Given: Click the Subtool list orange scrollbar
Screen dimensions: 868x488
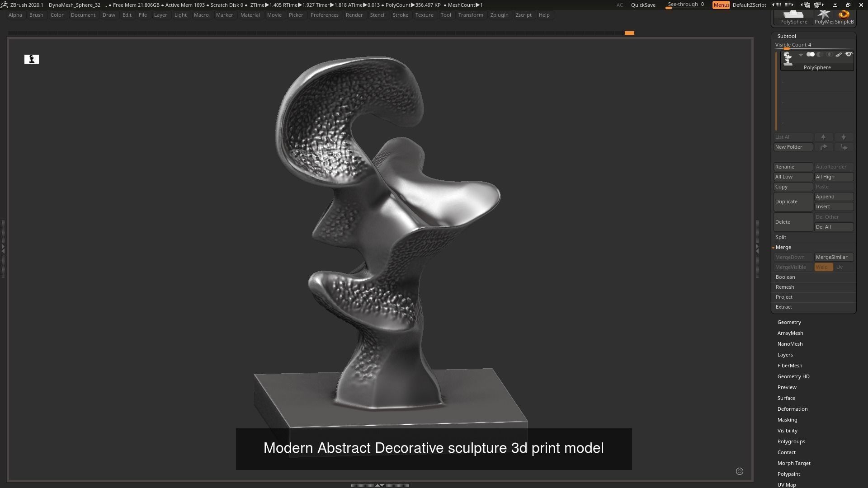Looking at the screenshot, I should (776, 91).
